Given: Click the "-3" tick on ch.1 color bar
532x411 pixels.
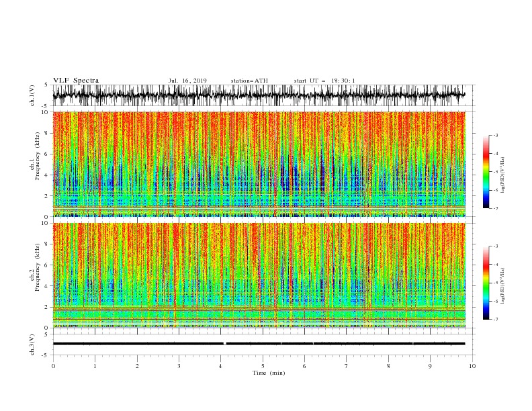Looking at the screenshot, I should [496, 135].
